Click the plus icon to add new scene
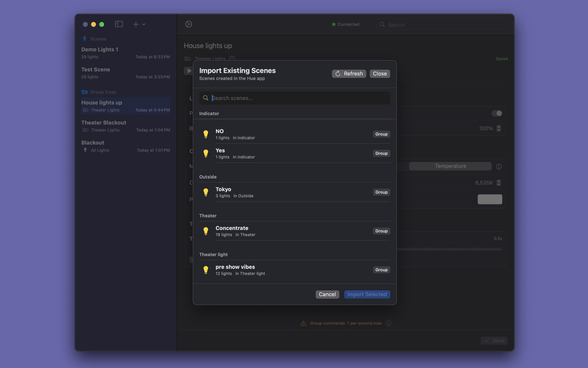 (x=136, y=24)
